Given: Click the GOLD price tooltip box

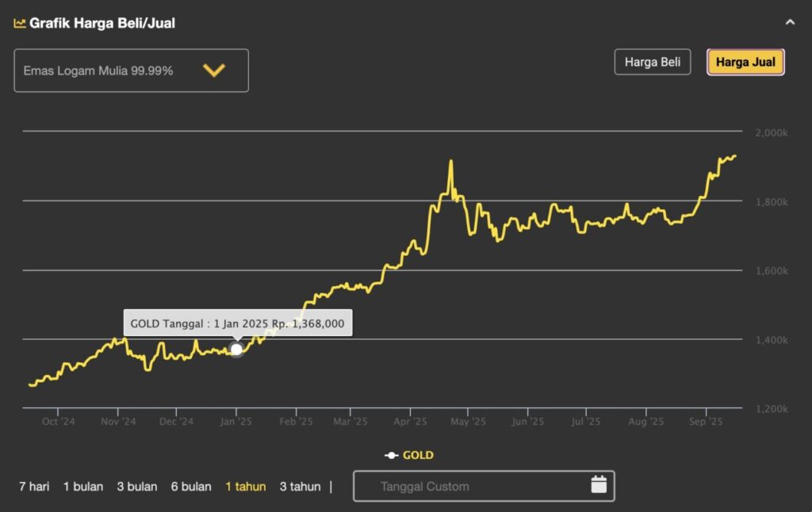Looking at the screenshot, I should (x=238, y=323).
